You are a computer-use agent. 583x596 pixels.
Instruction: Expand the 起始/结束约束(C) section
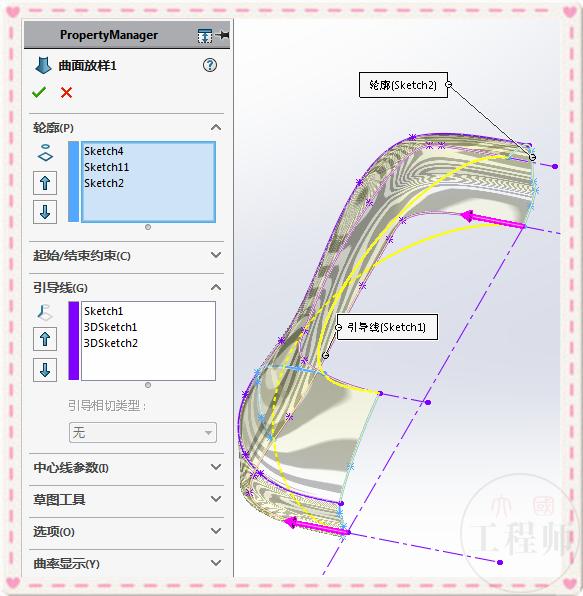(x=216, y=255)
